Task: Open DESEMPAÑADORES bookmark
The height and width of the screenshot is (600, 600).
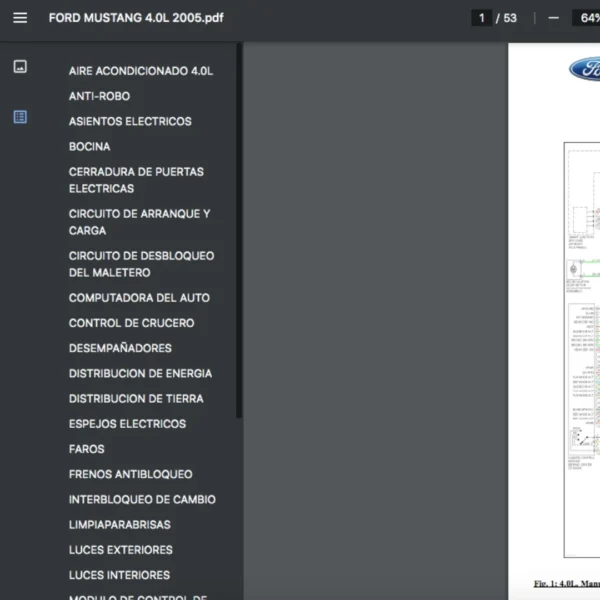Action: pyautogui.click(x=120, y=348)
